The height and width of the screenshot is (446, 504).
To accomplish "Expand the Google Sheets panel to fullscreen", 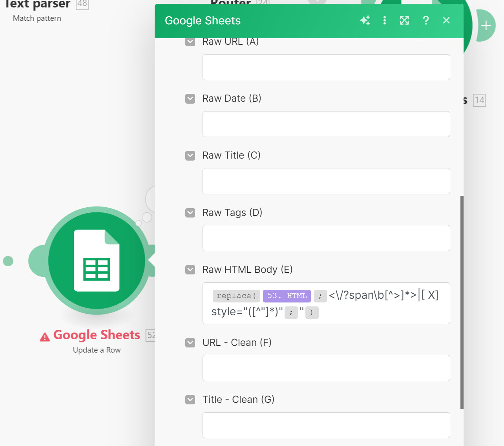I will coord(404,20).
